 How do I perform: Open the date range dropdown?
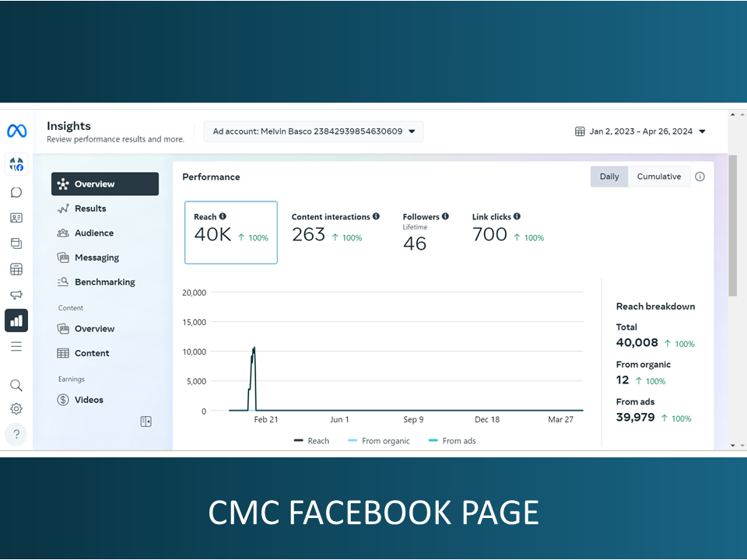640,131
